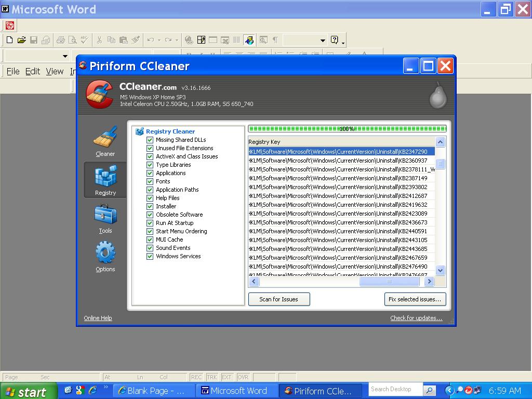Click the Search Desktop input field
Image resolution: width=532 pixels, height=399 pixels.
(395, 390)
